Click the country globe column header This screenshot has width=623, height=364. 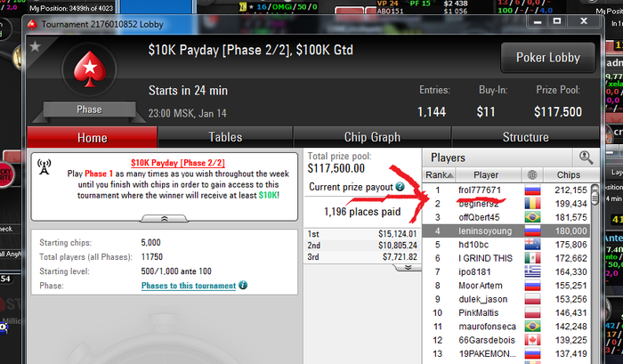(532, 174)
